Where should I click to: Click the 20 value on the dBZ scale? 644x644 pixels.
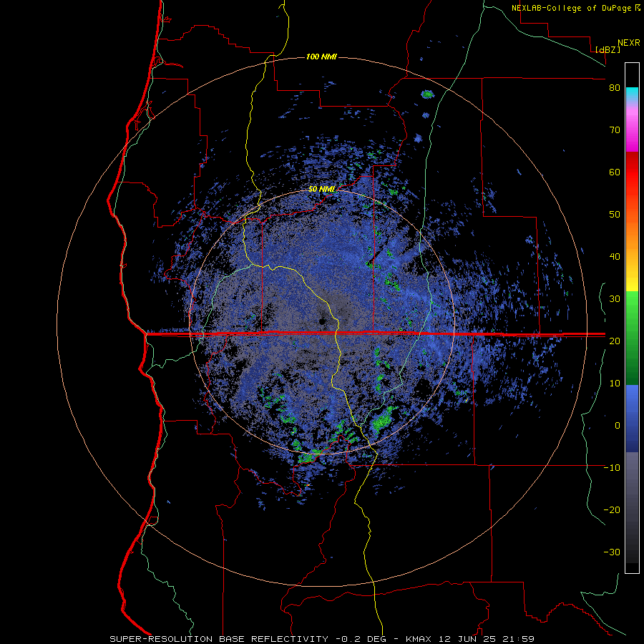coord(615,341)
